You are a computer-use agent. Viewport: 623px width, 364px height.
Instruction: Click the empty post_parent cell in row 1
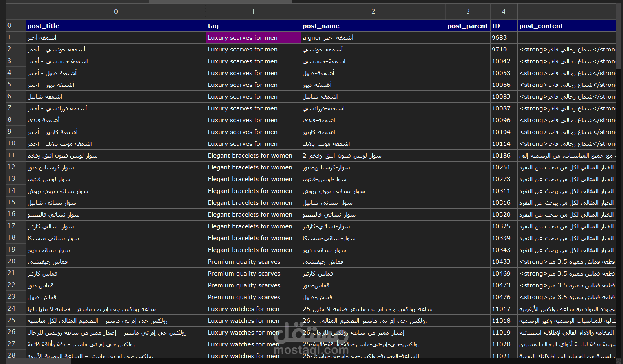coord(468,38)
